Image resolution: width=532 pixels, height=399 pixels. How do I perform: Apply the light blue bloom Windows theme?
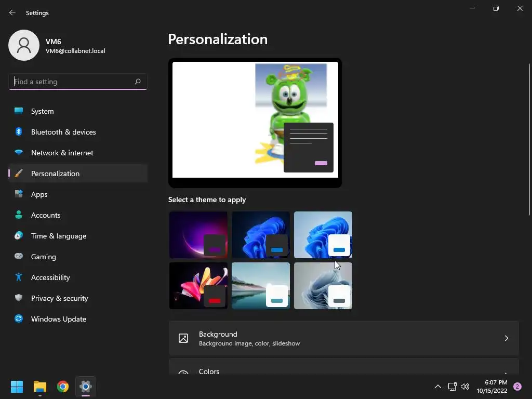[x=323, y=235]
